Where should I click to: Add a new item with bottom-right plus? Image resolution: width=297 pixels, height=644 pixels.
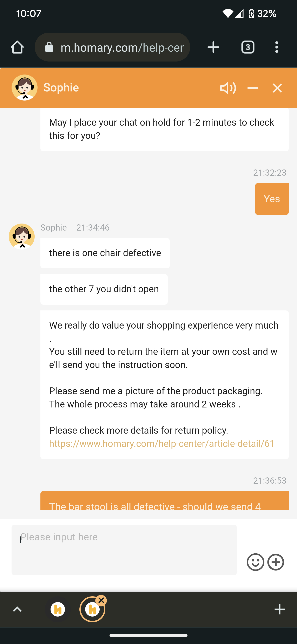[280, 609]
